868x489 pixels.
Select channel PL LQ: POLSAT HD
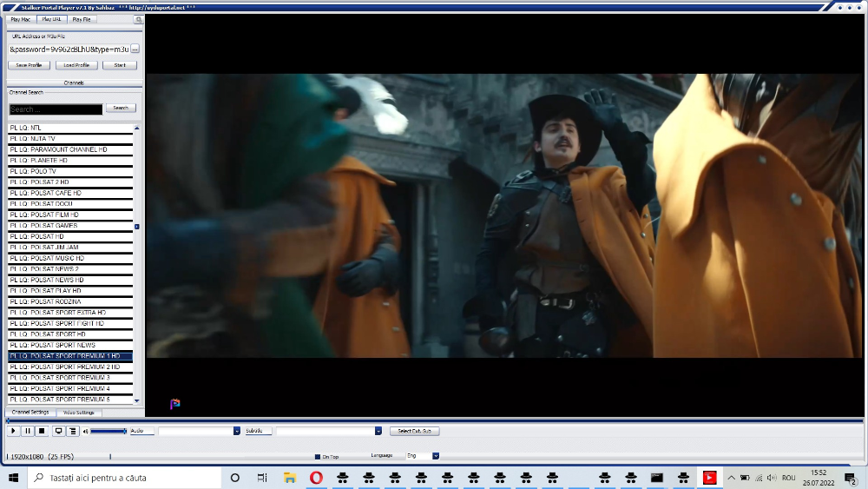(70, 236)
